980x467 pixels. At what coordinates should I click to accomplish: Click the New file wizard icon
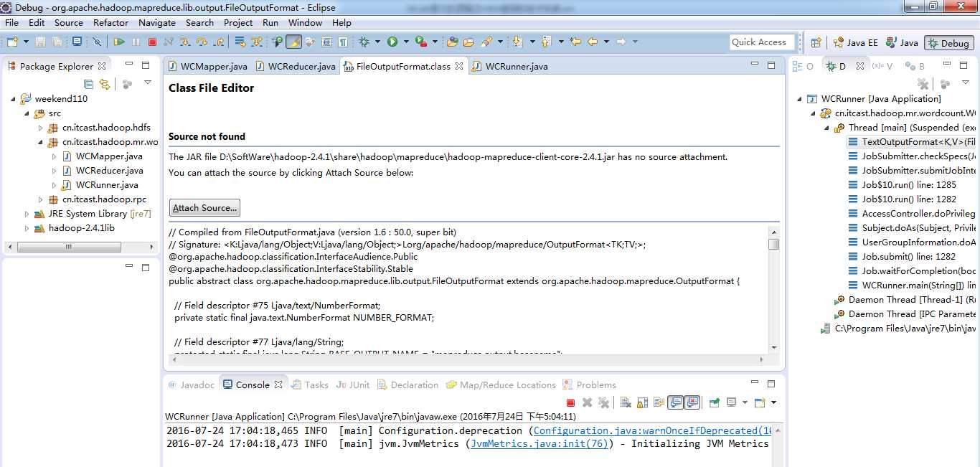13,42
